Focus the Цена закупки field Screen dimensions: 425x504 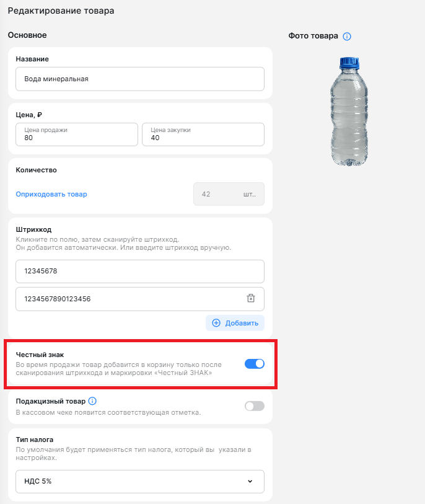[x=203, y=135]
